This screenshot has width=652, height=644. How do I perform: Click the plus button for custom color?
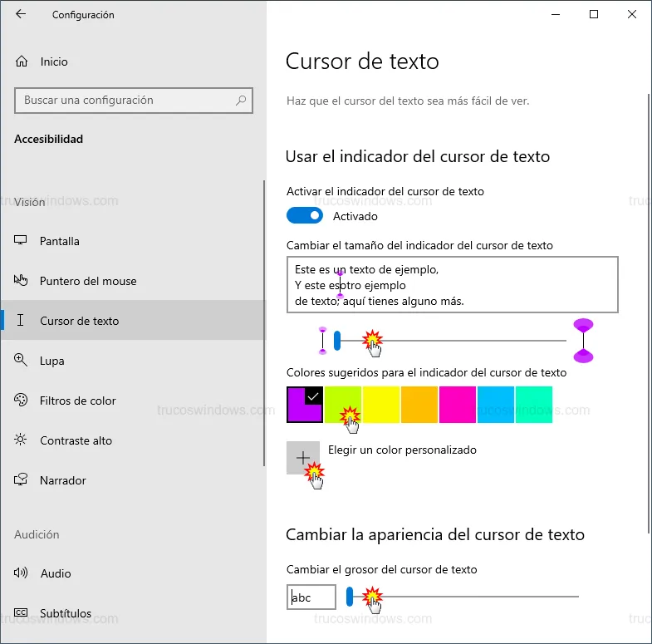pos(303,458)
